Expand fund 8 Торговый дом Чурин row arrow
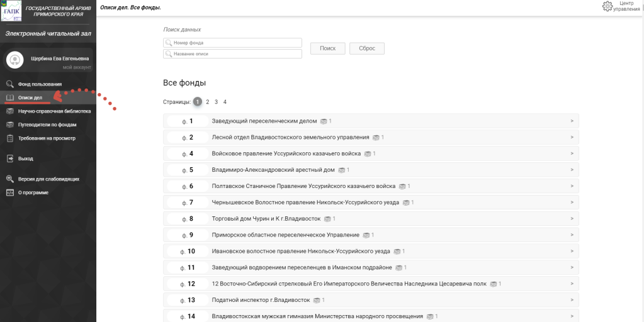Screen dimensions: 644x322 tap(572, 219)
